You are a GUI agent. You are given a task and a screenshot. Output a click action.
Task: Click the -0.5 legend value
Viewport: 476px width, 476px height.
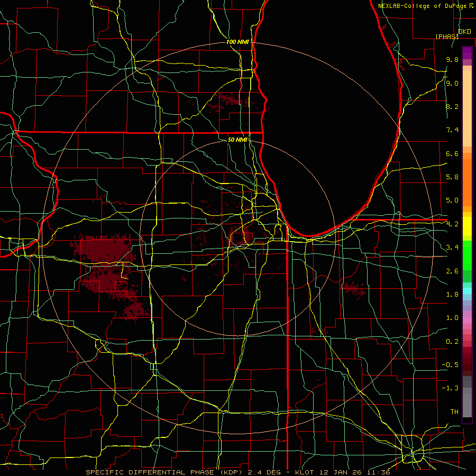coord(450,365)
